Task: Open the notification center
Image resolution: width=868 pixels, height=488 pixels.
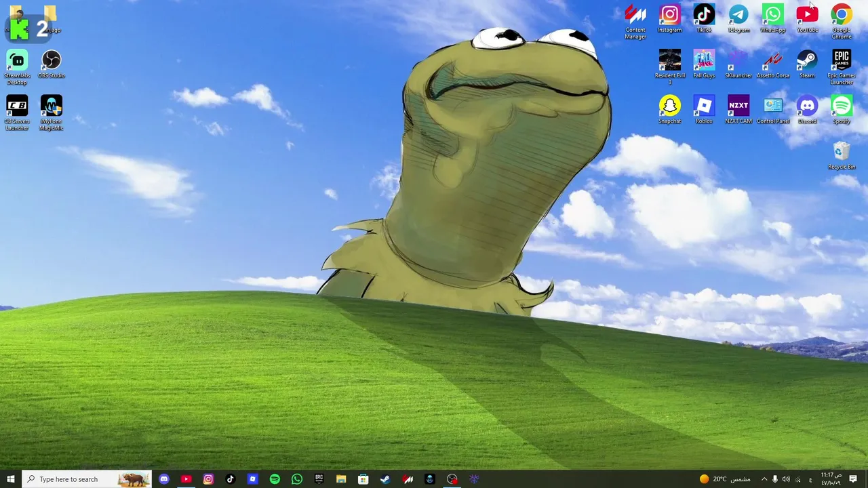Action: (853, 479)
